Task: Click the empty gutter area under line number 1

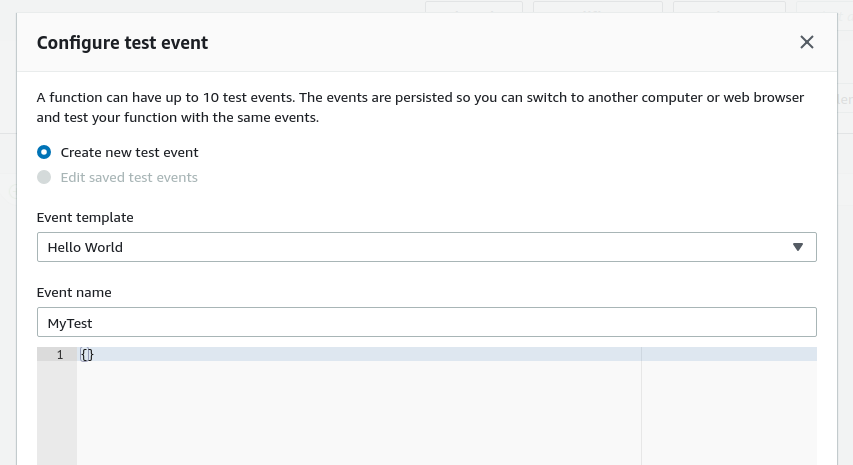Action: 57,413
